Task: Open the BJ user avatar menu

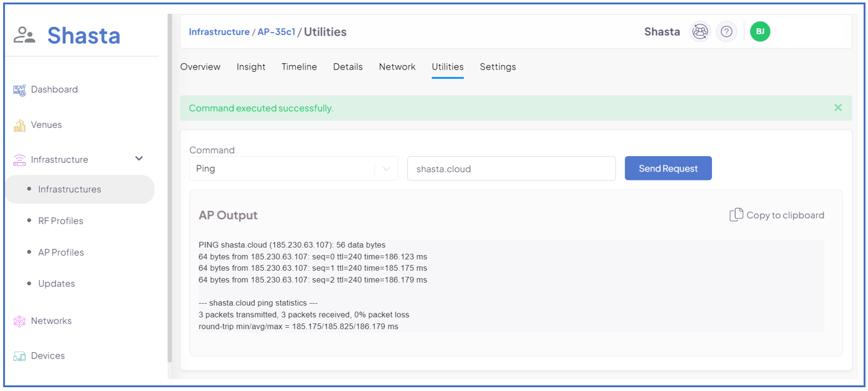Action: (760, 31)
